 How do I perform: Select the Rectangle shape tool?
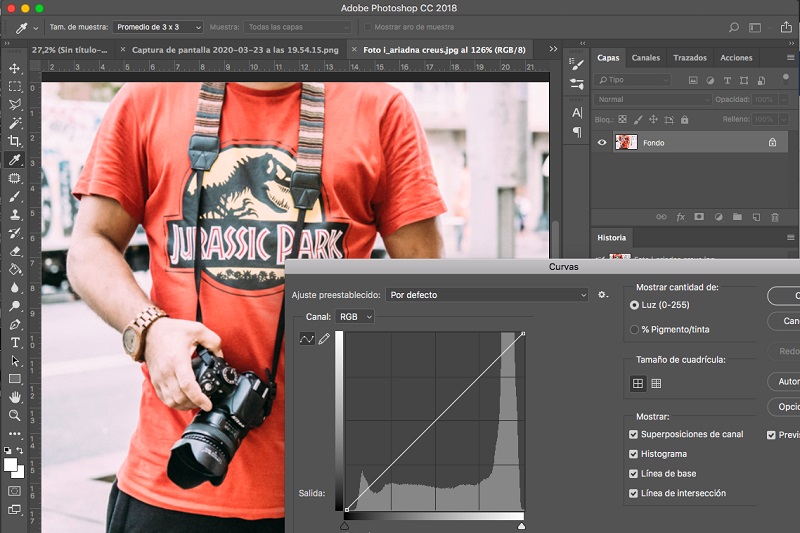click(15, 378)
